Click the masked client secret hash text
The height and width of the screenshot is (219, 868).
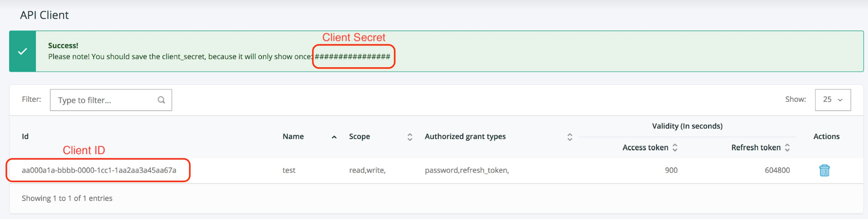coord(352,57)
